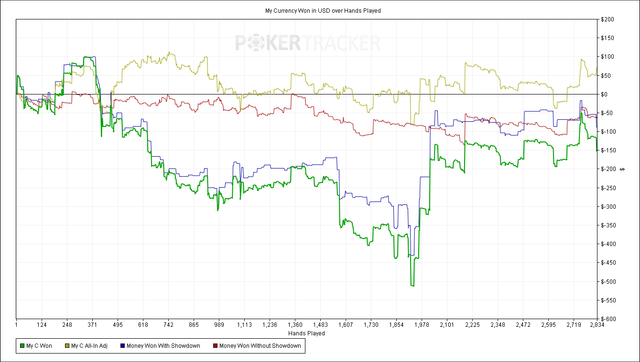Click the $-350 y-axis label
Screen dimensions: 640x362
click(x=608, y=225)
